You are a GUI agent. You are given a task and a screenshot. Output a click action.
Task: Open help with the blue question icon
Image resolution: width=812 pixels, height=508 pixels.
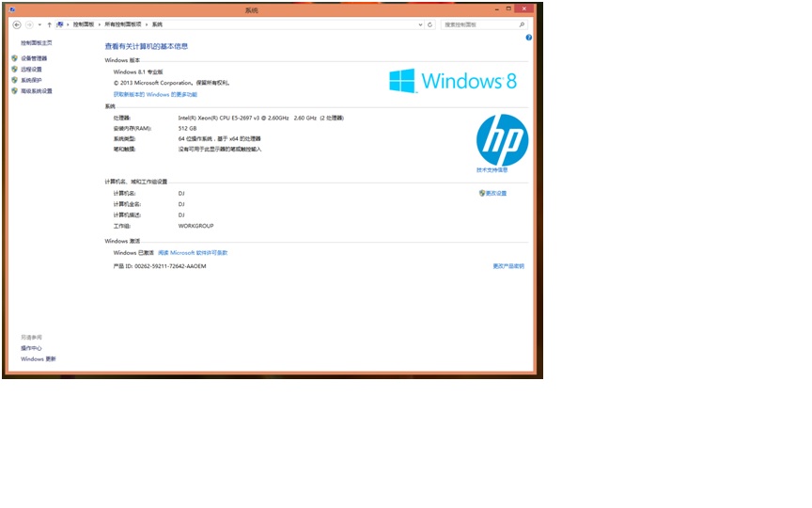529,38
